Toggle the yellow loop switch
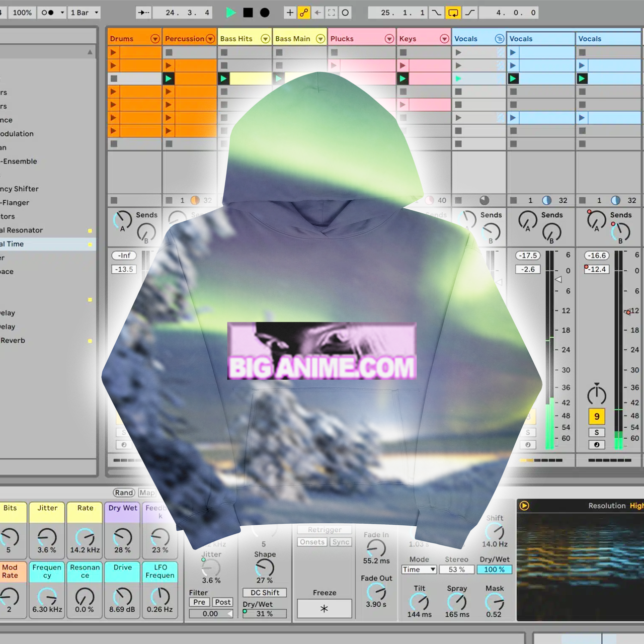Viewport: 644px width, 644px height. (x=453, y=13)
